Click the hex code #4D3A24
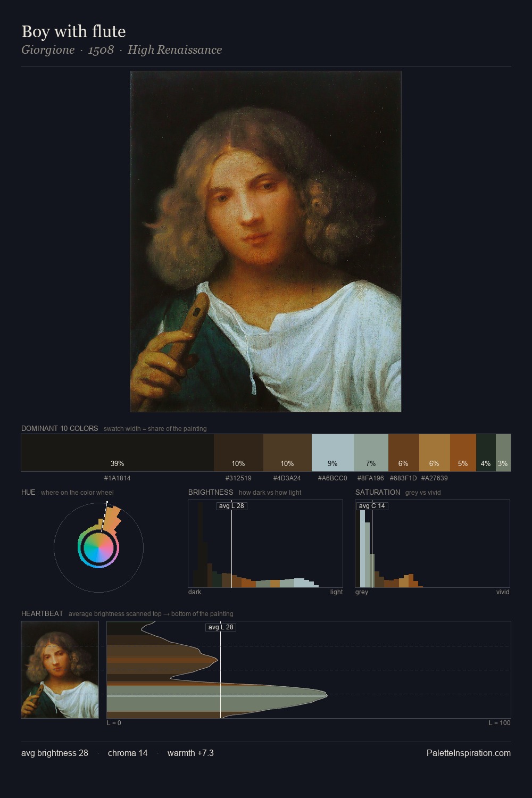This screenshot has height=798, width=532. (287, 478)
